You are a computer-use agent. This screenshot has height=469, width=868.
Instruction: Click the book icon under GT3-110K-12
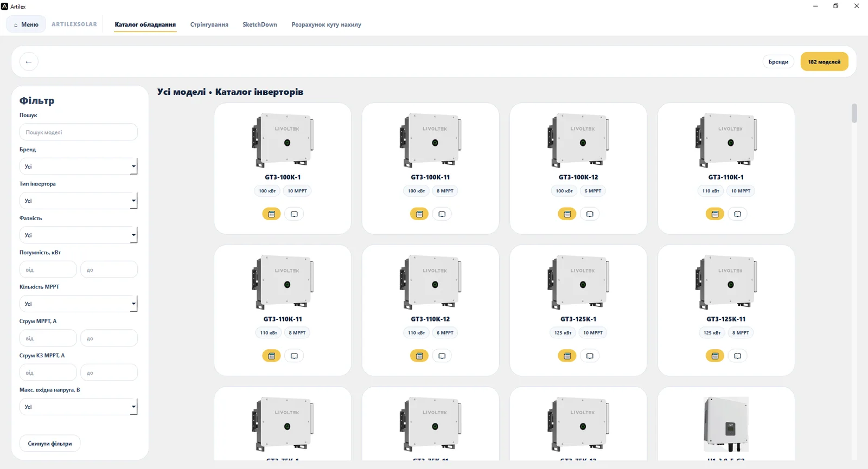442,356
